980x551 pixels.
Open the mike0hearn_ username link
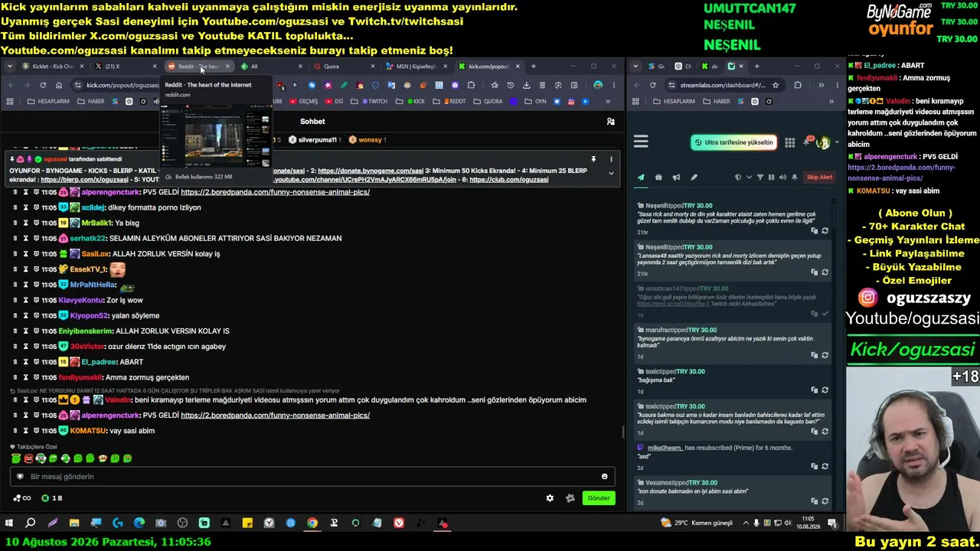click(x=665, y=448)
